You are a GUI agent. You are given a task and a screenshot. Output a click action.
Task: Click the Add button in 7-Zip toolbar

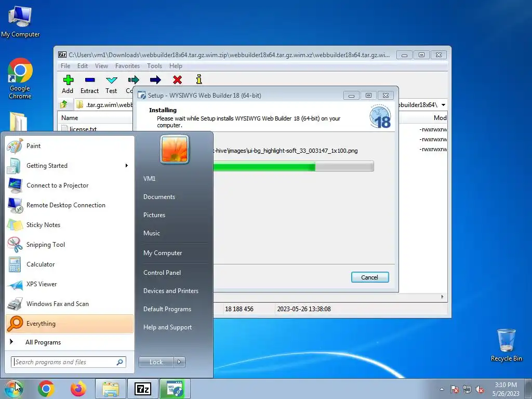pos(68,84)
